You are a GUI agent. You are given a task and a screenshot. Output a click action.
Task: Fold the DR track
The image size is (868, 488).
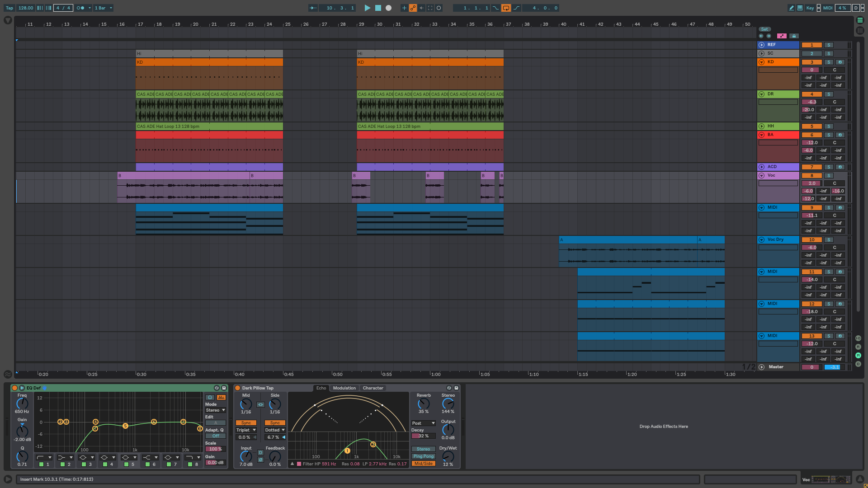[762, 94]
